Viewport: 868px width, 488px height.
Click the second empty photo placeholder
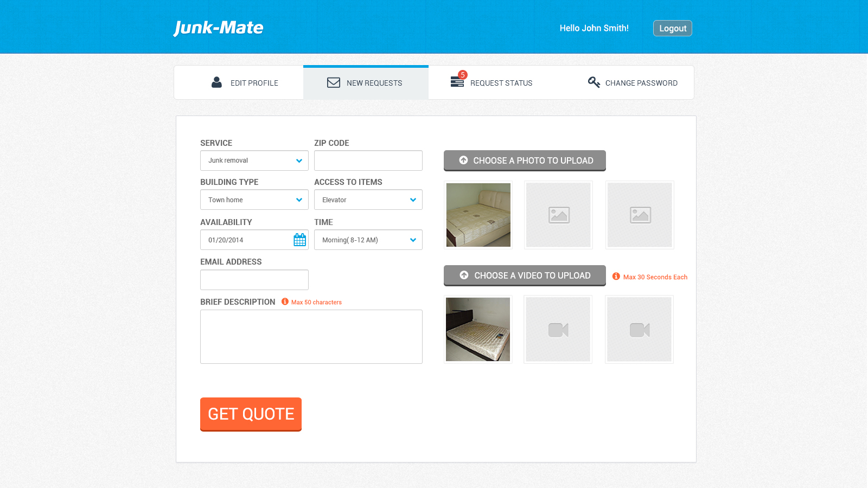[x=558, y=215]
